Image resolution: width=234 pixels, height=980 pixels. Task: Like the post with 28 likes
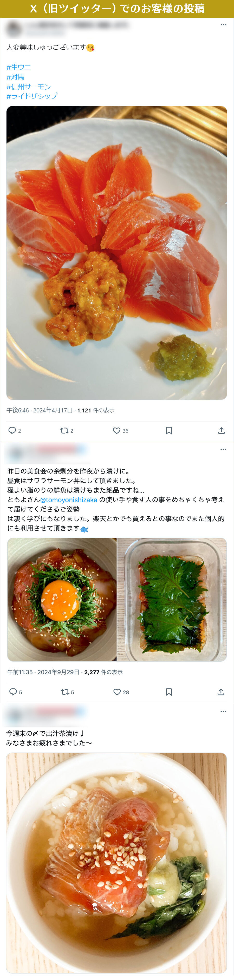117,692
